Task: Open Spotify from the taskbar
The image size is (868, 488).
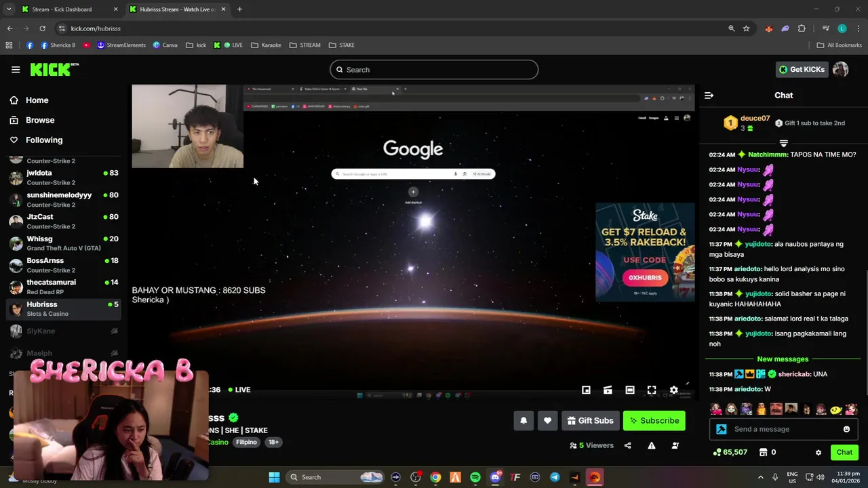Action: (x=475, y=477)
